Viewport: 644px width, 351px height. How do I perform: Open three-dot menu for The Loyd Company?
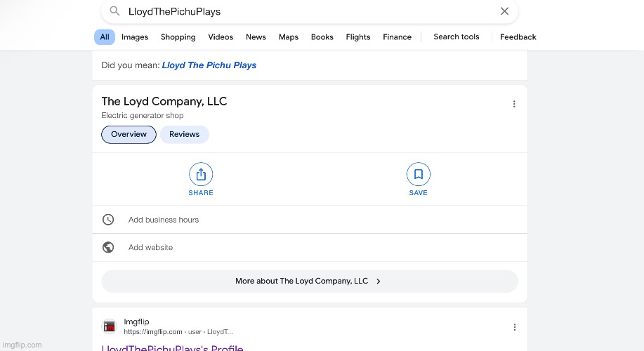[x=514, y=104]
